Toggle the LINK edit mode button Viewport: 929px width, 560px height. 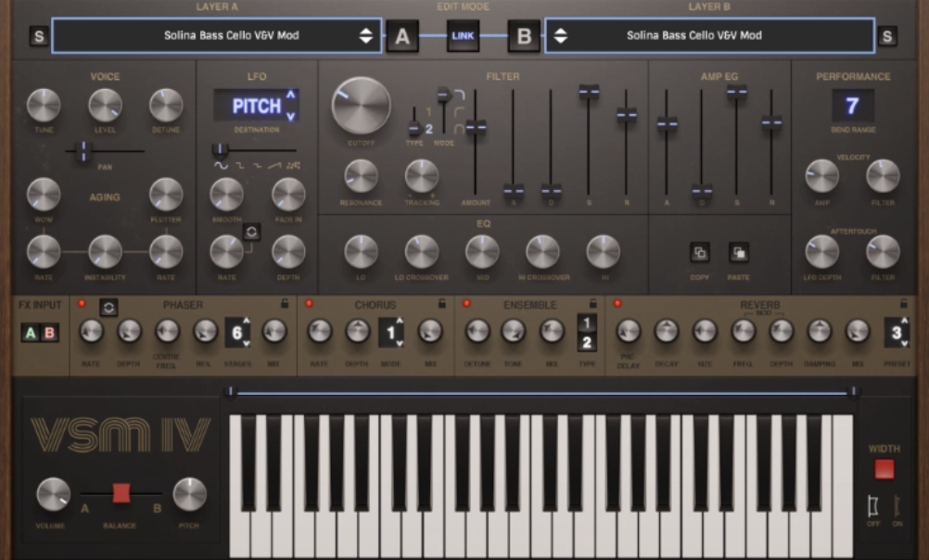point(463,35)
